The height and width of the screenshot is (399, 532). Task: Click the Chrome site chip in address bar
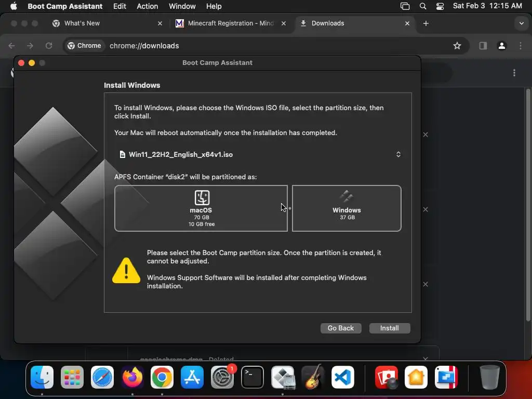click(x=85, y=46)
